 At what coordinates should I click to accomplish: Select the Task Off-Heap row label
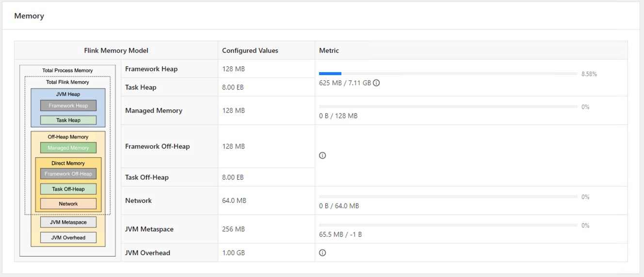click(x=147, y=177)
